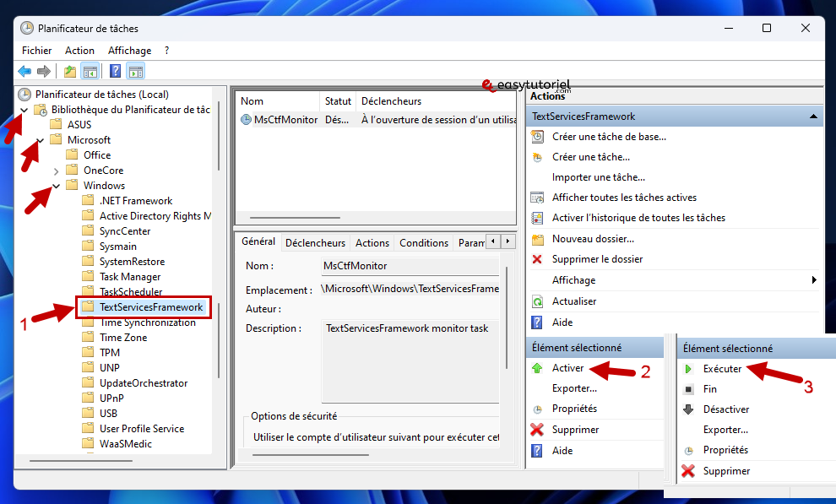
Task: Toggle the Action pane toolbar icon
Action: click(x=136, y=71)
